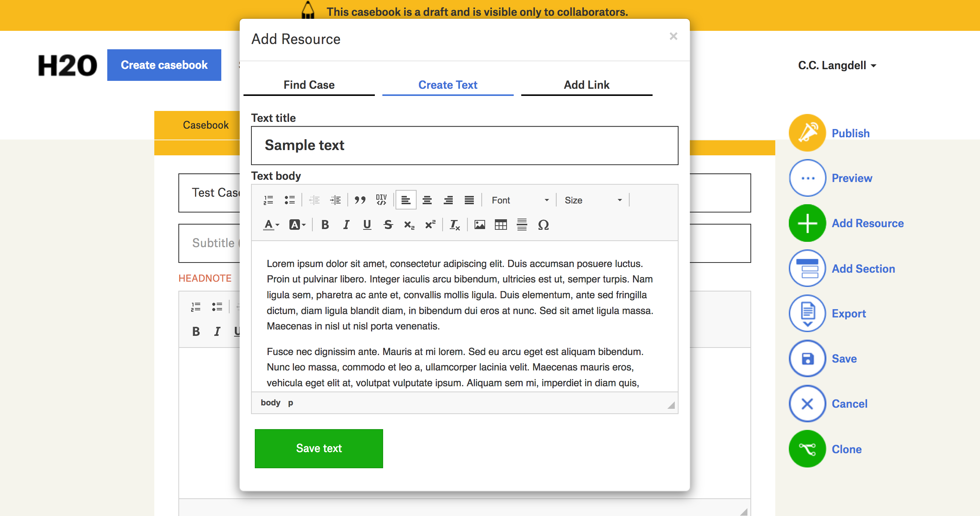980x516 pixels.
Task: Insert numbered list in Headnote editor
Action: [x=196, y=307]
